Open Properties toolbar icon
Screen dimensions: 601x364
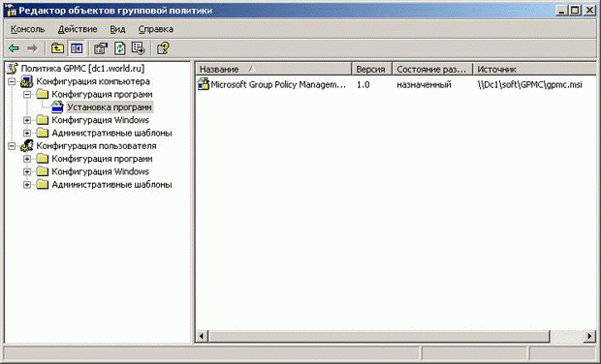(101, 48)
